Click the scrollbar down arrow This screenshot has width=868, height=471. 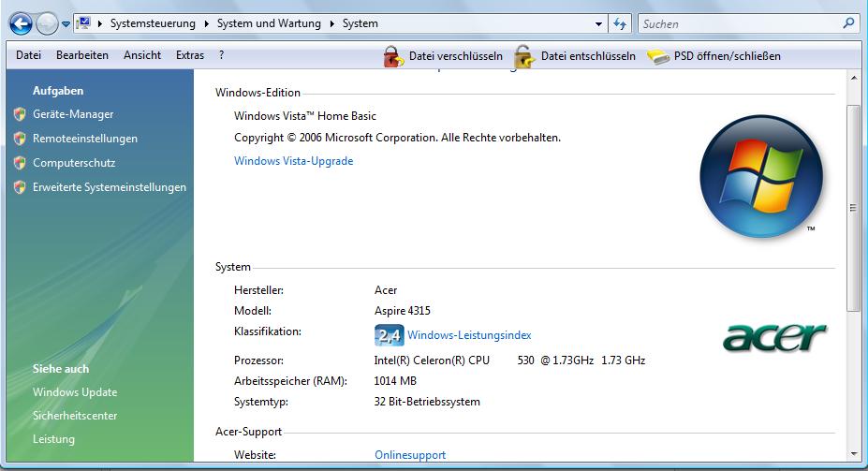(x=853, y=454)
